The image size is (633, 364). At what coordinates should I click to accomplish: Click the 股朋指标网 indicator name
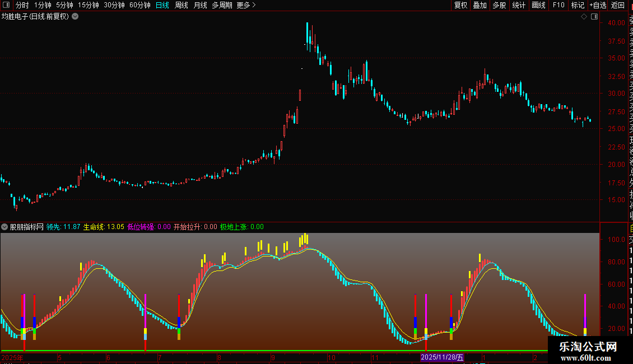point(27,227)
